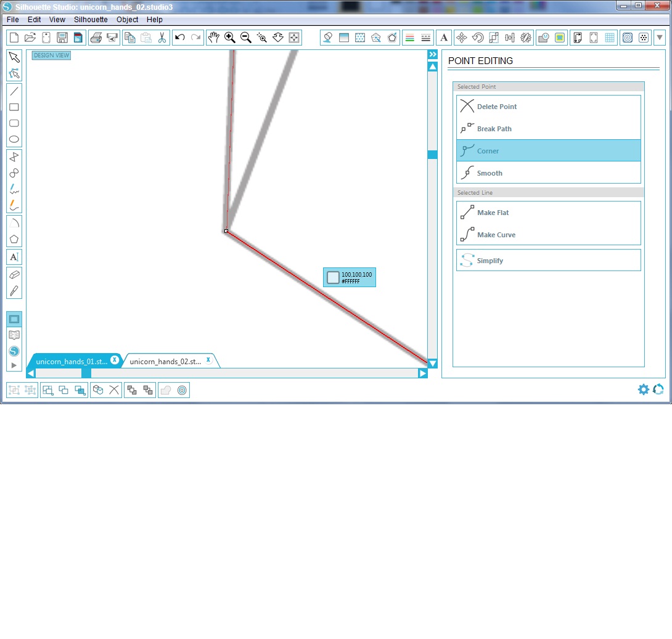This screenshot has width=672, height=639.
Task: Click the scissors Cut icon
Action: pyautogui.click(x=162, y=38)
